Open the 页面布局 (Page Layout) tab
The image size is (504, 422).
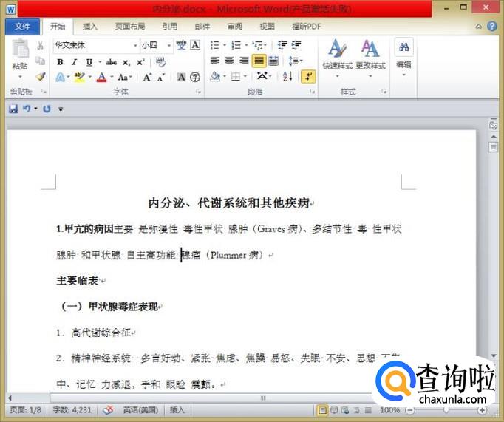pos(130,26)
